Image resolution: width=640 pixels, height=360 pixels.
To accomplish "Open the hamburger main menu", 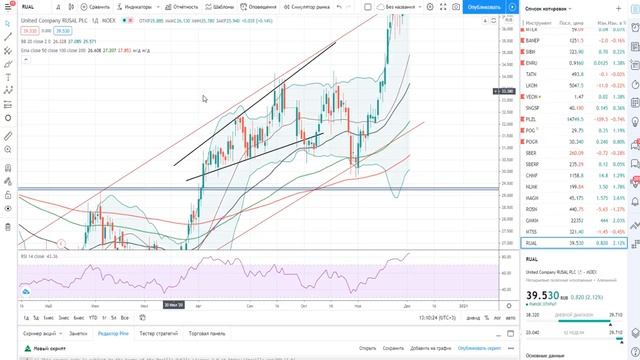I will [8, 7].
